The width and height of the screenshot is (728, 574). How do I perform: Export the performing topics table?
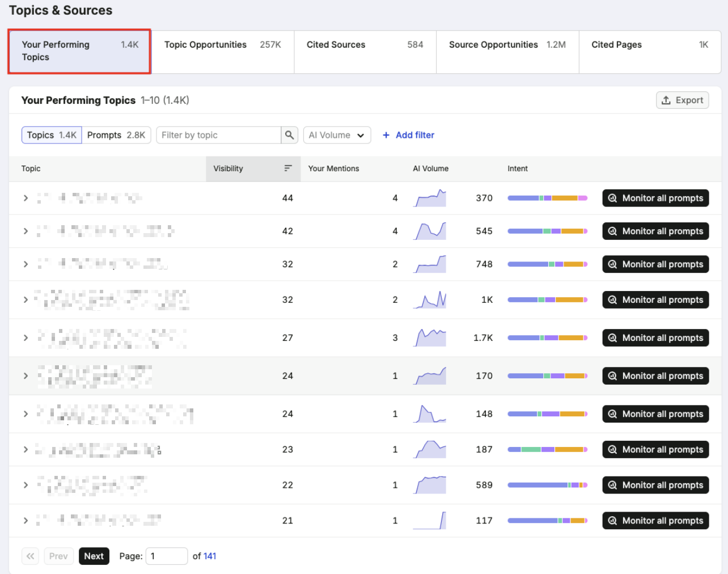[x=683, y=100]
